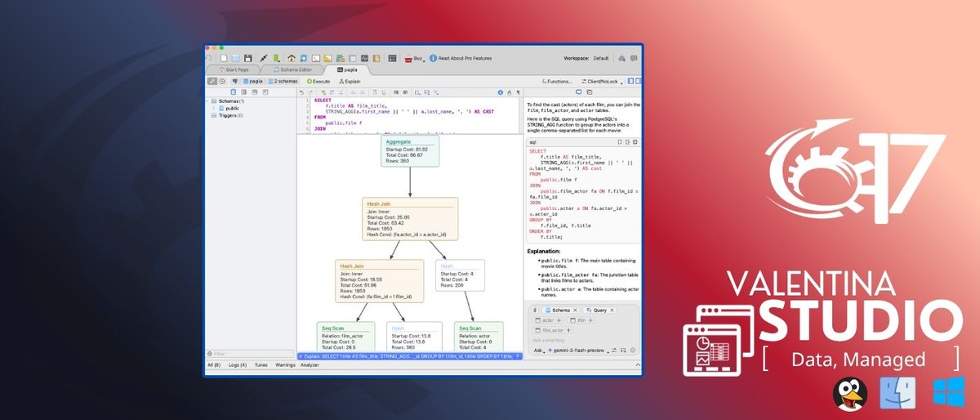The height and width of the screenshot is (420, 980).
Task: Click the Home start page icon
Action: (292, 58)
